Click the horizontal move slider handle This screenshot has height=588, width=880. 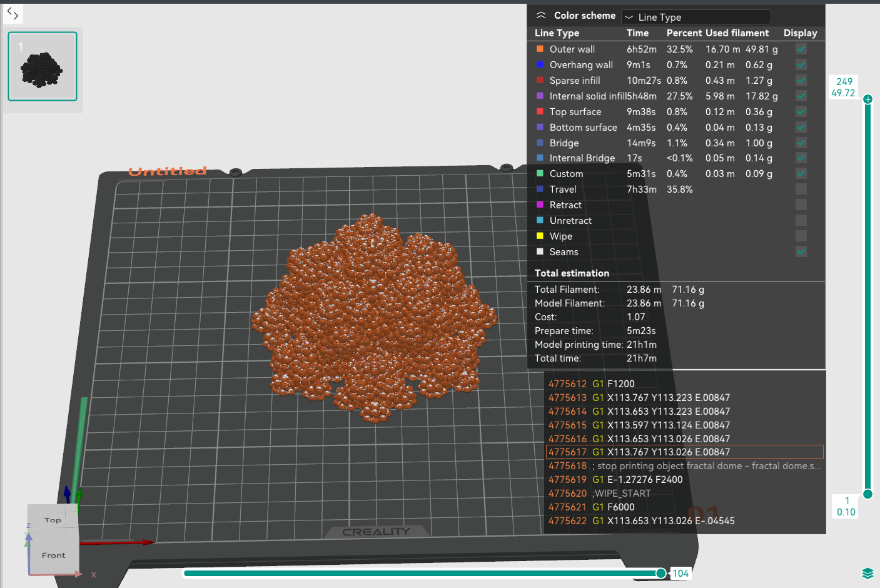[661, 573]
